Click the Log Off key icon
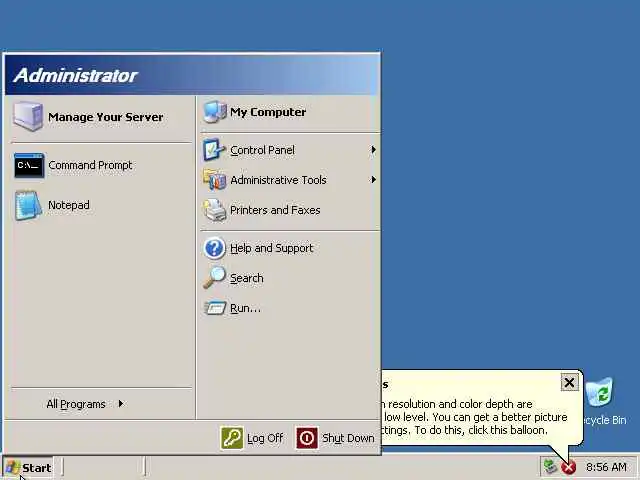Viewport: 640px width, 480px height. (232, 438)
